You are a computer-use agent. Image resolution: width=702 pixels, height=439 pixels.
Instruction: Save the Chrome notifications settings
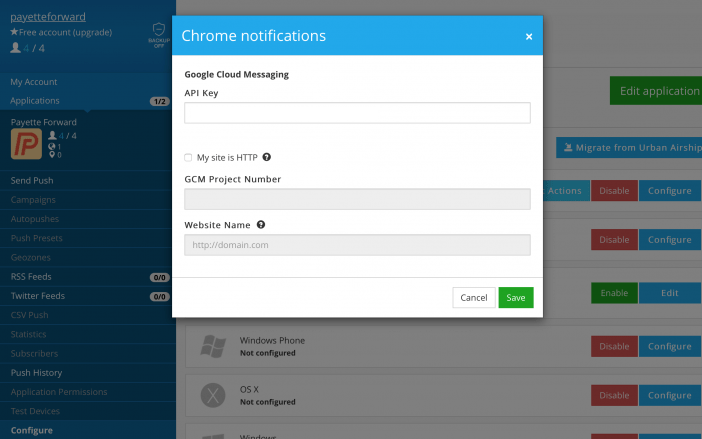pyautogui.click(x=516, y=298)
